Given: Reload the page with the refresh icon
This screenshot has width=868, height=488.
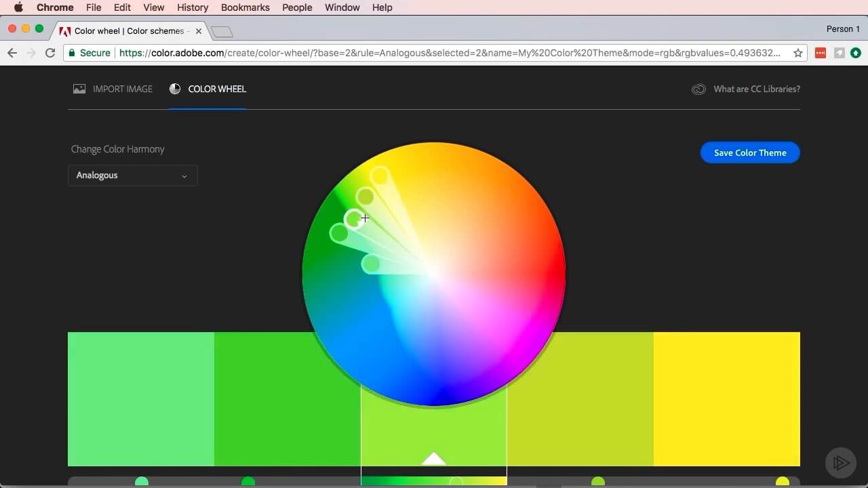Looking at the screenshot, I should [x=50, y=53].
